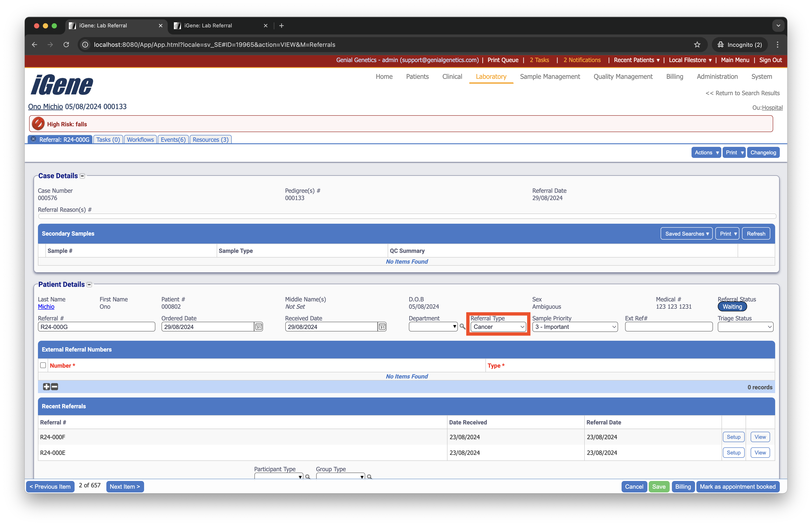Open the Ordered Date calendar picker icon
Viewport: 812px width, 526px height.
click(x=259, y=327)
